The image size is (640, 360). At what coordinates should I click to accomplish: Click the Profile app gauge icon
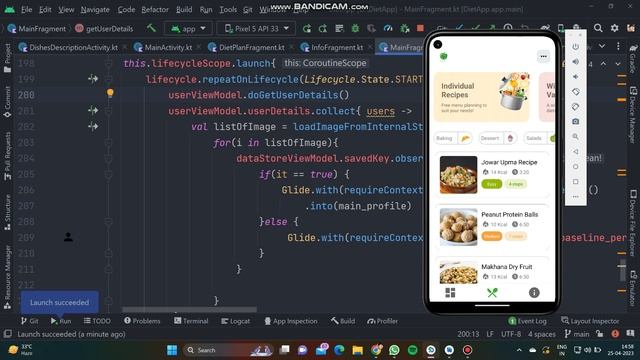pyautogui.click(x=388, y=28)
